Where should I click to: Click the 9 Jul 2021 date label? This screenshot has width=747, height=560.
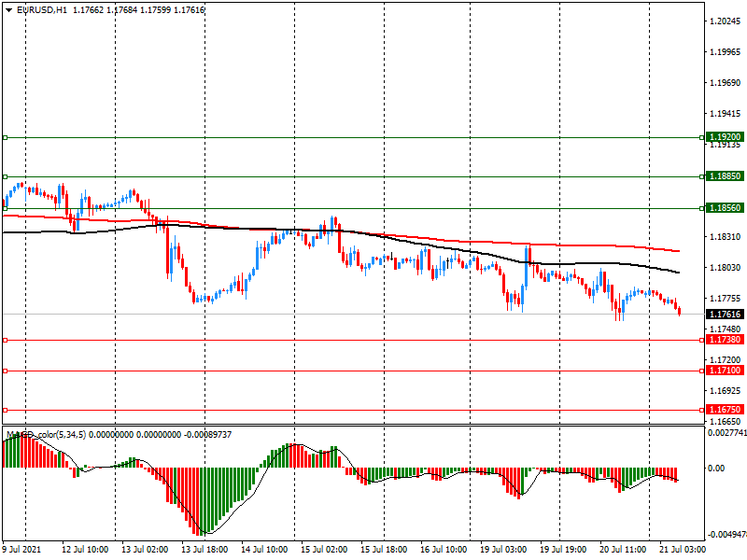coord(22,550)
